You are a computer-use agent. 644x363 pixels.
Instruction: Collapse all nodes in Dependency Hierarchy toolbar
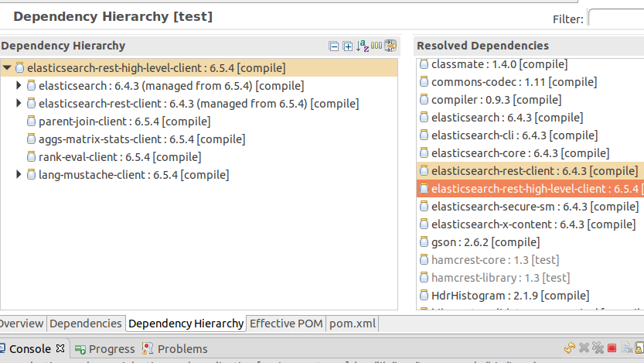point(334,46)
